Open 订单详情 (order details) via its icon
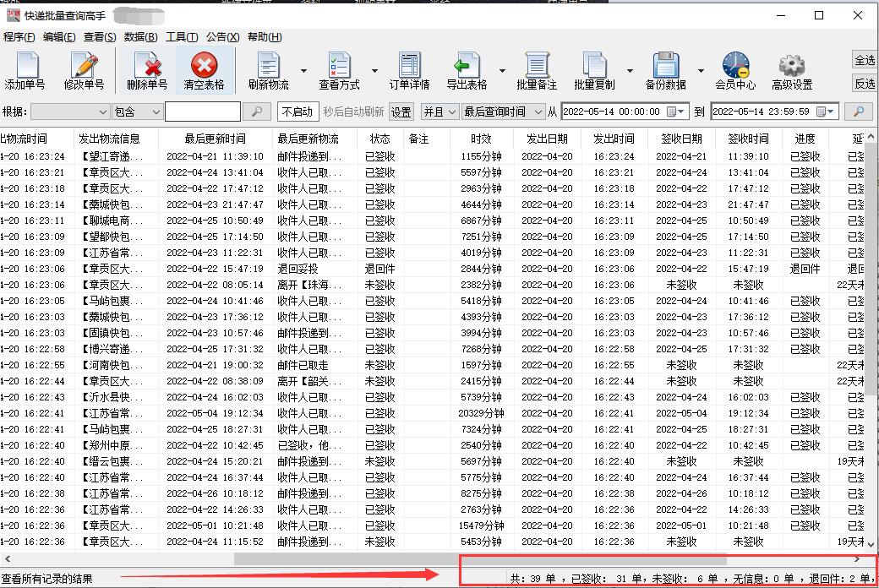This screenshot has height=588, width=879. click(x=409, y=68)
